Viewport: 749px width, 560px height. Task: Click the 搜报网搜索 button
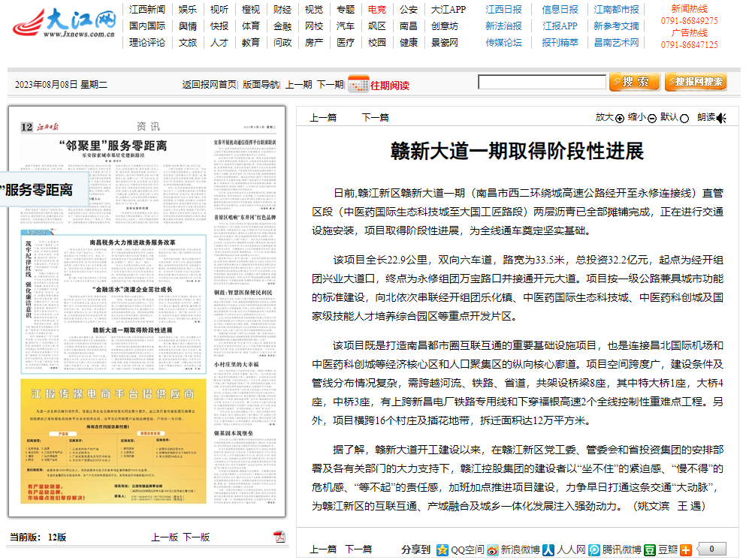tap(696, 82)
